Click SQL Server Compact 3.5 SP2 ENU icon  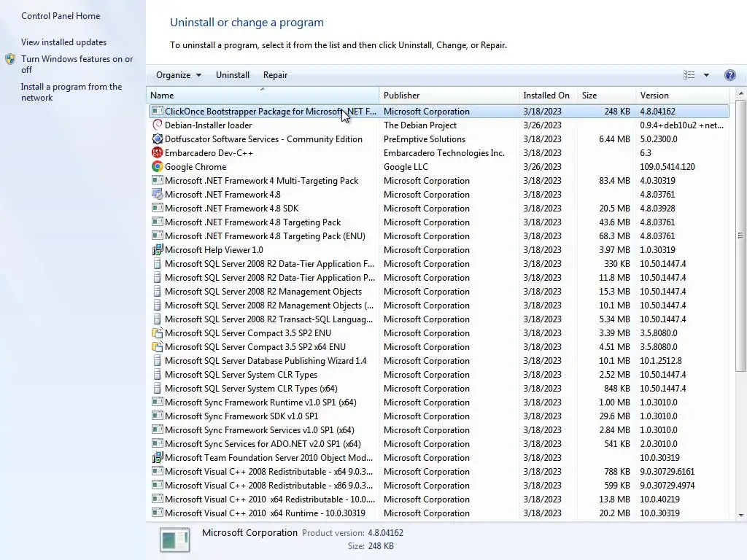click(158, 332)
